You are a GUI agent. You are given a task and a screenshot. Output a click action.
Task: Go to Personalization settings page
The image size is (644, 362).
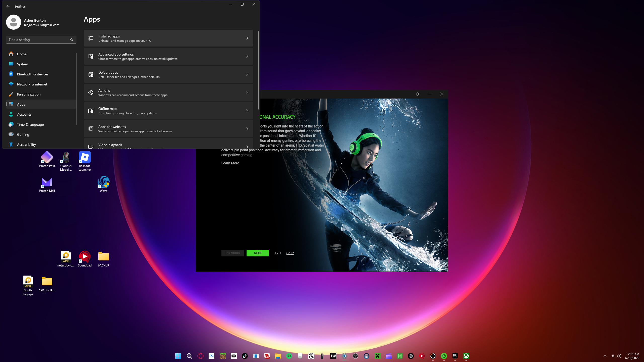pyautogui.click(x=29, y=94)
